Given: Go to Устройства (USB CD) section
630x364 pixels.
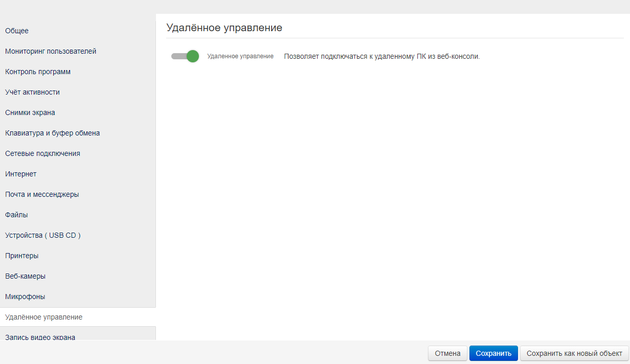Looking at the screenshot, I should 43,235.
